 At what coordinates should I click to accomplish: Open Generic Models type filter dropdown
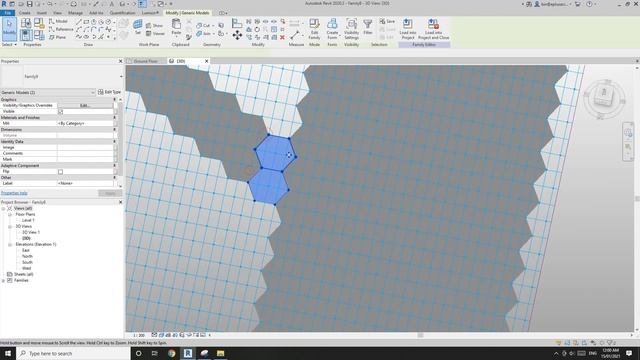[48, 92]
